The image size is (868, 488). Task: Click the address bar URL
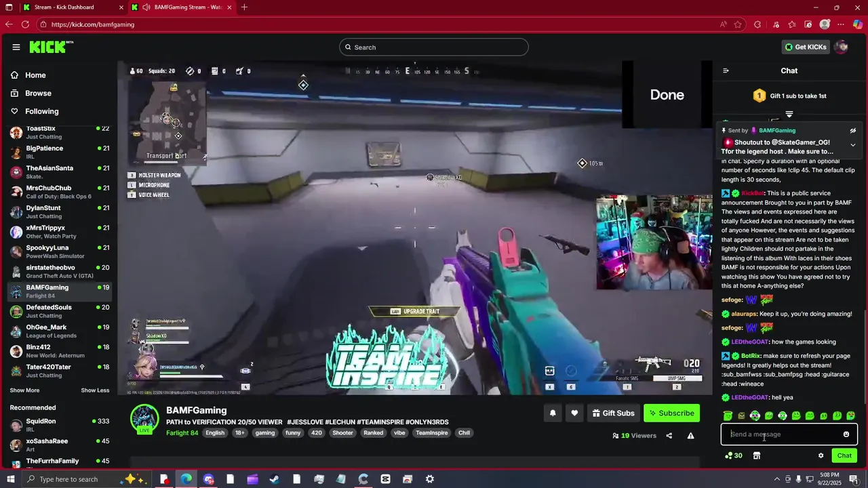[x=93, y=24]
